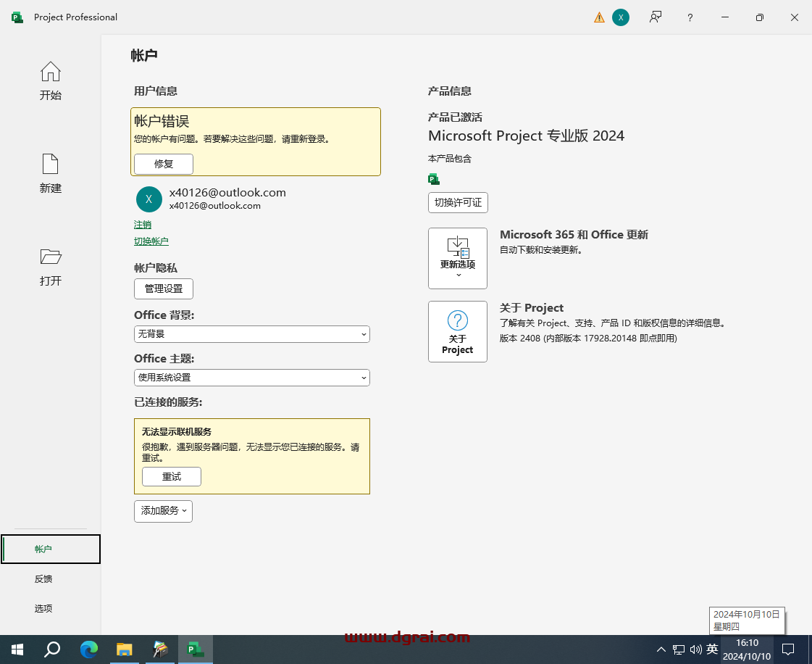
Task: Click the warning triangle in the title bar
Action: pyautogui.click(x=599, y=17)
